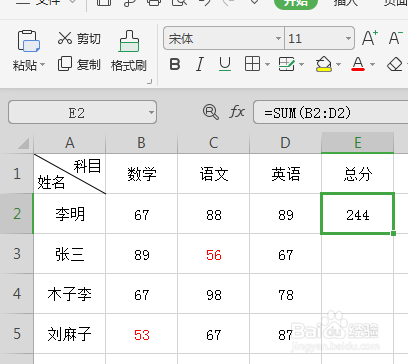Select the 英语 header cell
The height and width of the screenshot is (364, 408).
point(286,174)
